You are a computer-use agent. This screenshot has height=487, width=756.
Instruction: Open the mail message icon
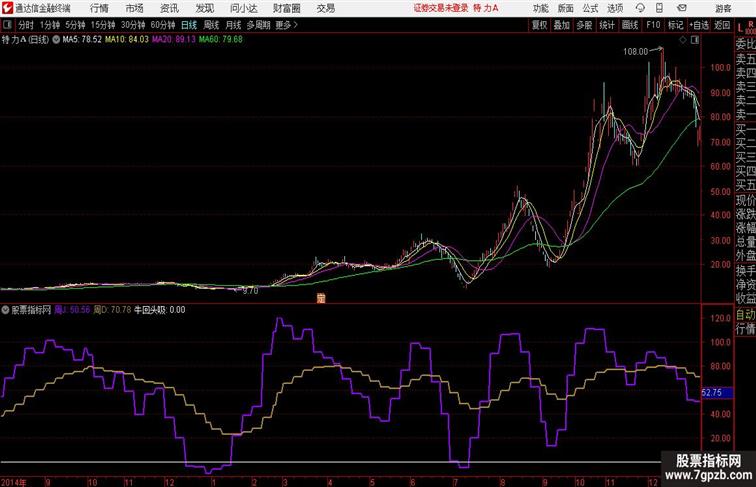click(x=682, y=8)
